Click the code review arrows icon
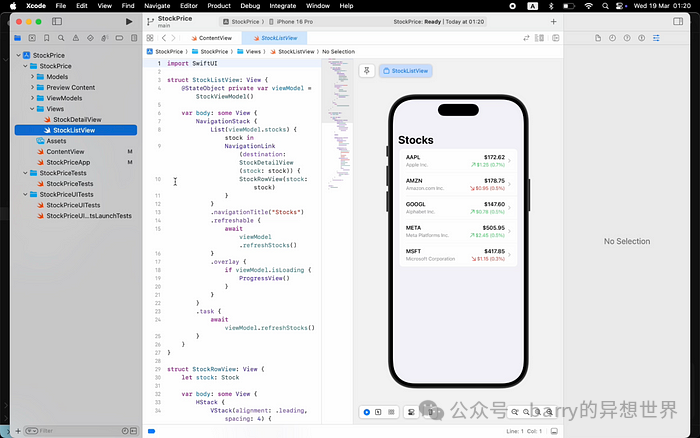The image size is (700, 438). click(526, 38)
